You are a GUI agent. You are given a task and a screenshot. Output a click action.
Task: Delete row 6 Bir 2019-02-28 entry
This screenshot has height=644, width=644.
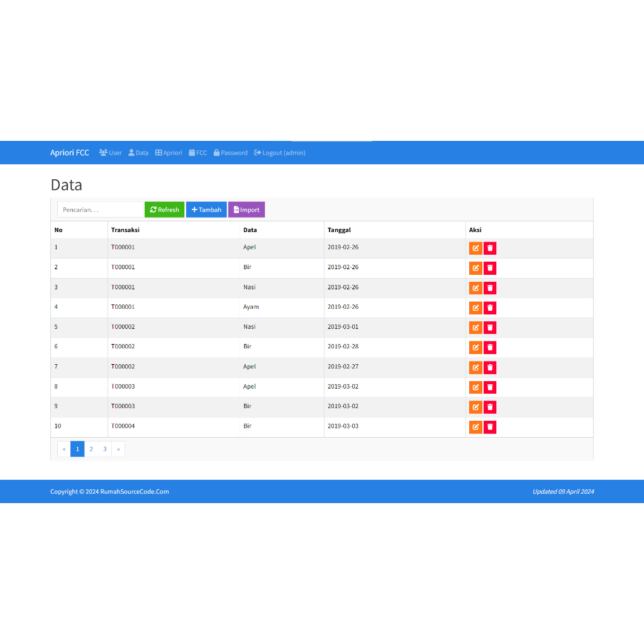[x=489, y=347]
